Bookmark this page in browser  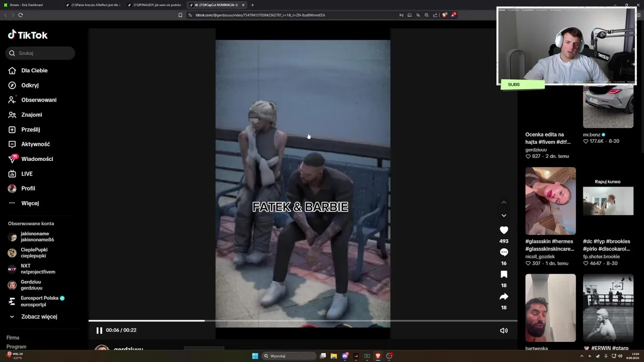tap(180, 15)
